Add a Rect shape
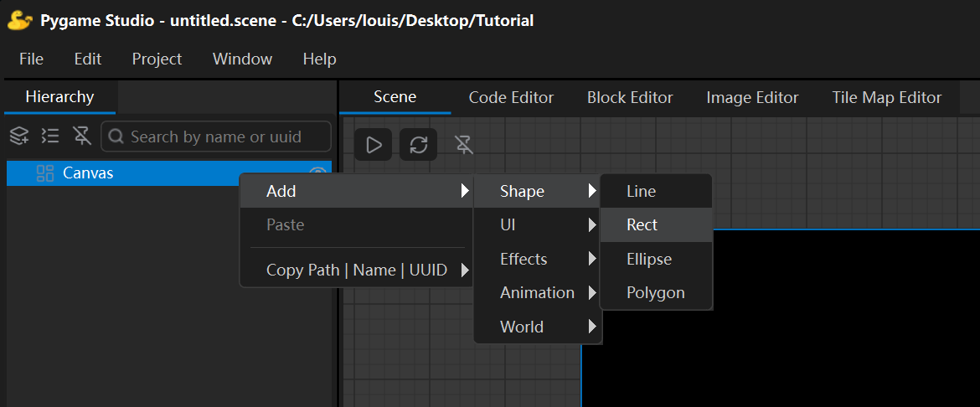The height and width of the screenshot is (407, 980). point(656,225)
